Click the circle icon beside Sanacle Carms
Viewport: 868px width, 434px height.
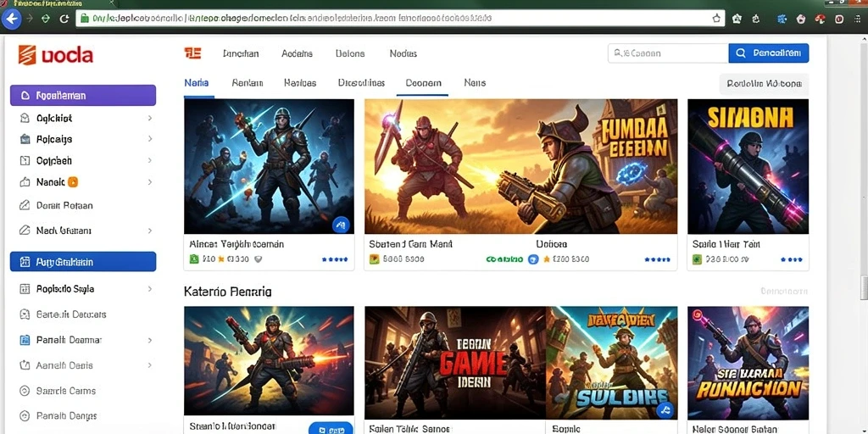25,391
